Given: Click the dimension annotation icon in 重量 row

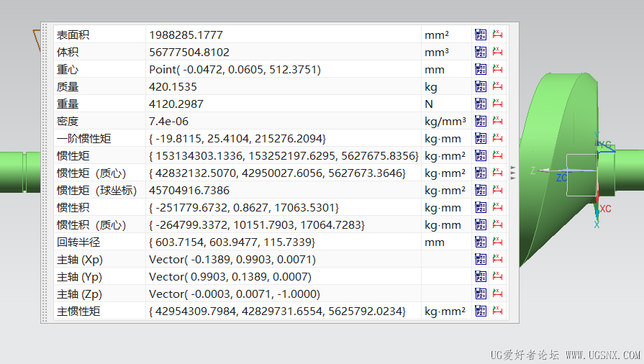Looking at the screenshot, I should (497, 104).
